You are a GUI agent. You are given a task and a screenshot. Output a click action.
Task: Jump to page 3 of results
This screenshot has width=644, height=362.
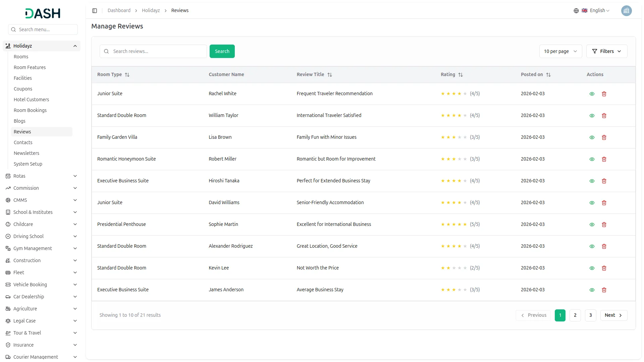590,315
